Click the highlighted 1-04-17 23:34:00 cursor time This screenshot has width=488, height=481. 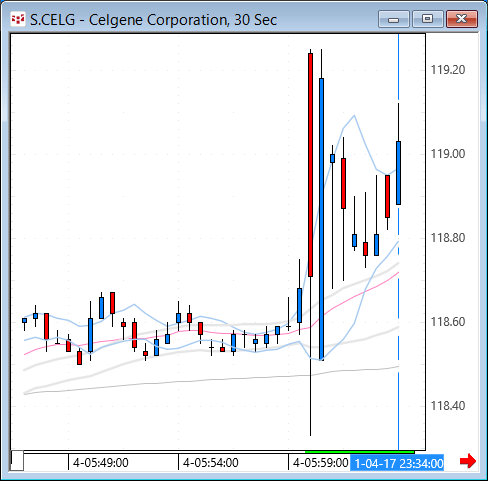pyautogui.click(x=397, y=463)
